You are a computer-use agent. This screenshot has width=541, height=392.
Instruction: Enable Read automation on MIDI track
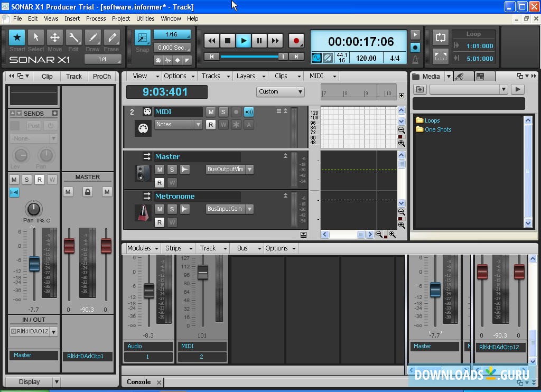tap(211, 125)
